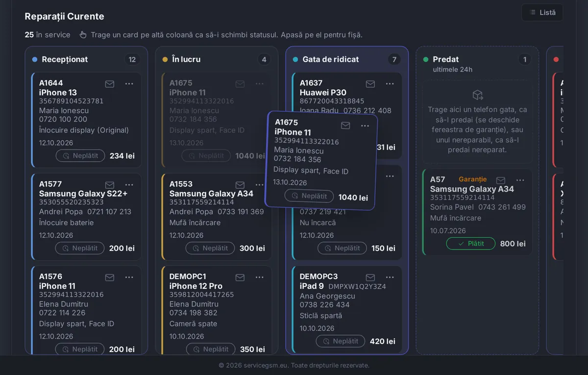Open more options for Samsung Galaxy S22+ card
Viewport: 588px width, 375px height.
click(129, 185)
